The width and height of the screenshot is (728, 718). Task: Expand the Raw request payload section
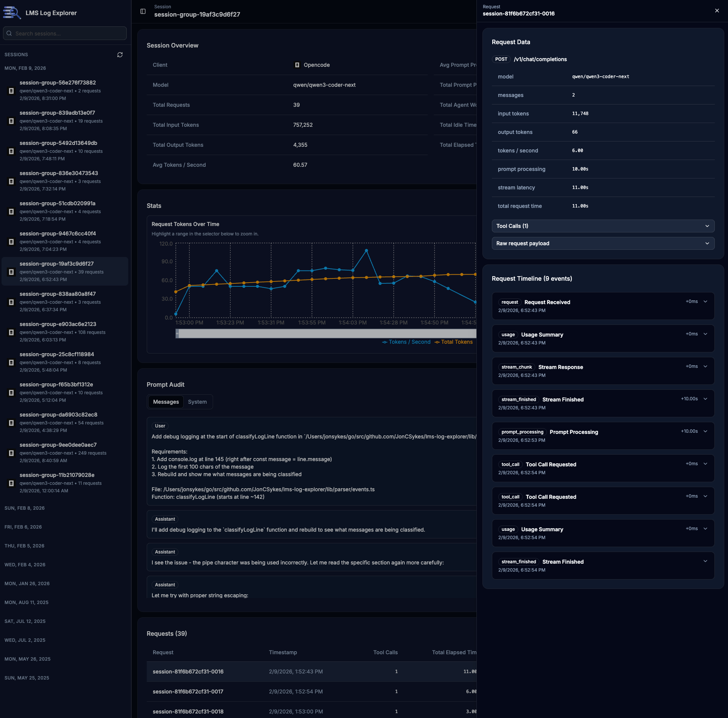point(602,243)
